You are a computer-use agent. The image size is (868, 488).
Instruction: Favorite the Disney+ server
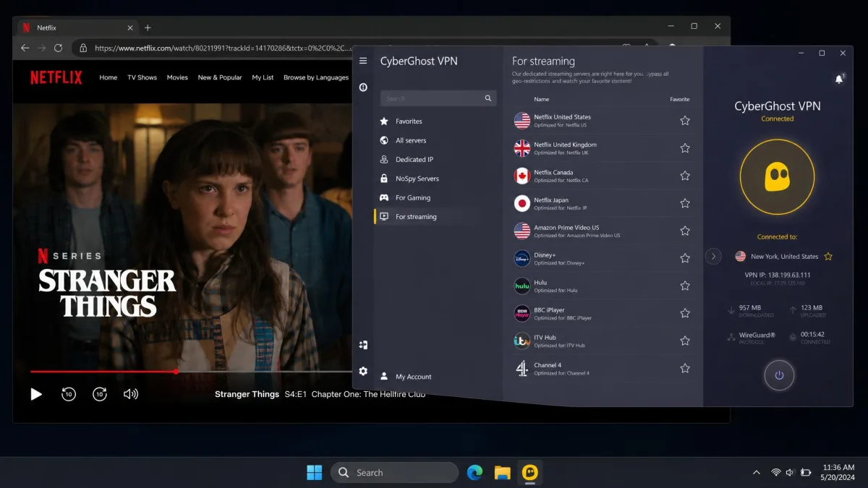tap(685, 258)
